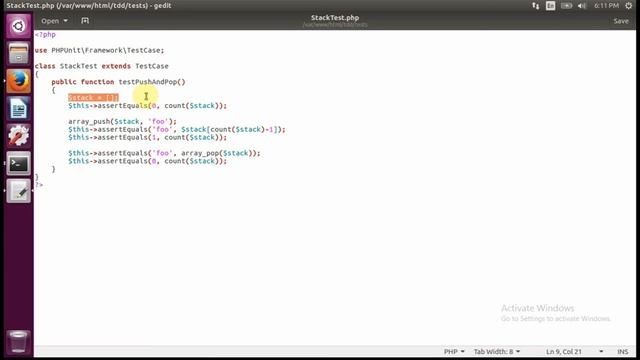The width and height of the screenshot is (640, 360).
Task: Switch to the Terminal in dock
Action: 18,164
